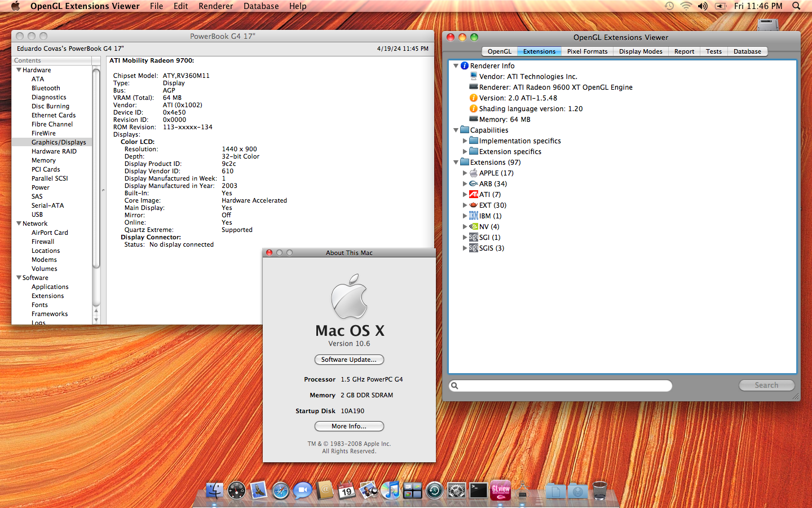Expand Extension specifics folder
This screenshot has height=508, width=812.
tap(465, 152)
